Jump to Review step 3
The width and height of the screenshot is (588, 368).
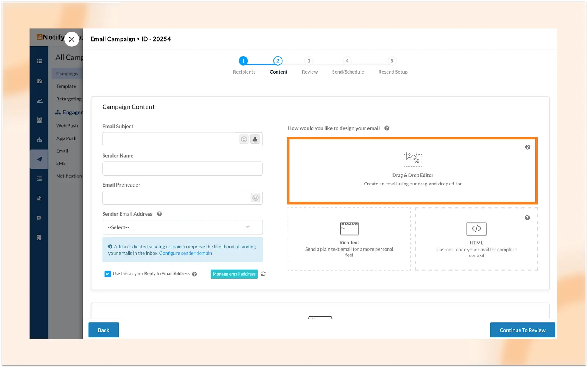tap(309, 61)
